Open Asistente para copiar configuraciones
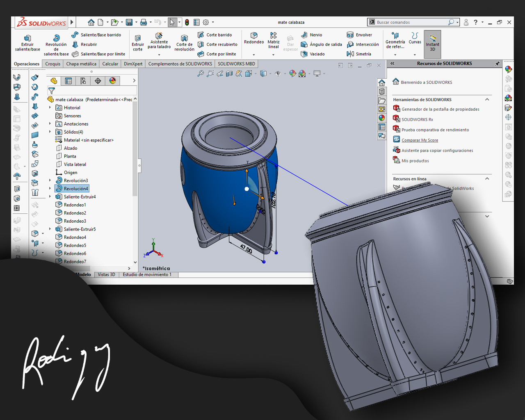 point(437,151)
